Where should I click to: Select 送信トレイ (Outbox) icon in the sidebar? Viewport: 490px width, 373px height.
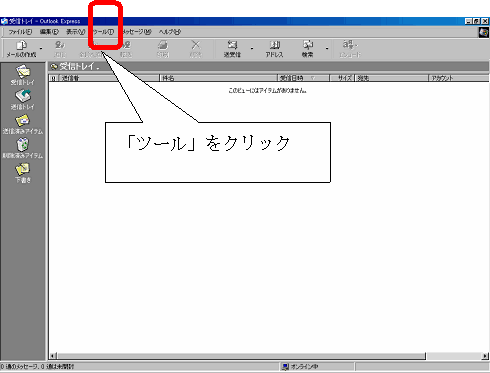pos(23,100)
